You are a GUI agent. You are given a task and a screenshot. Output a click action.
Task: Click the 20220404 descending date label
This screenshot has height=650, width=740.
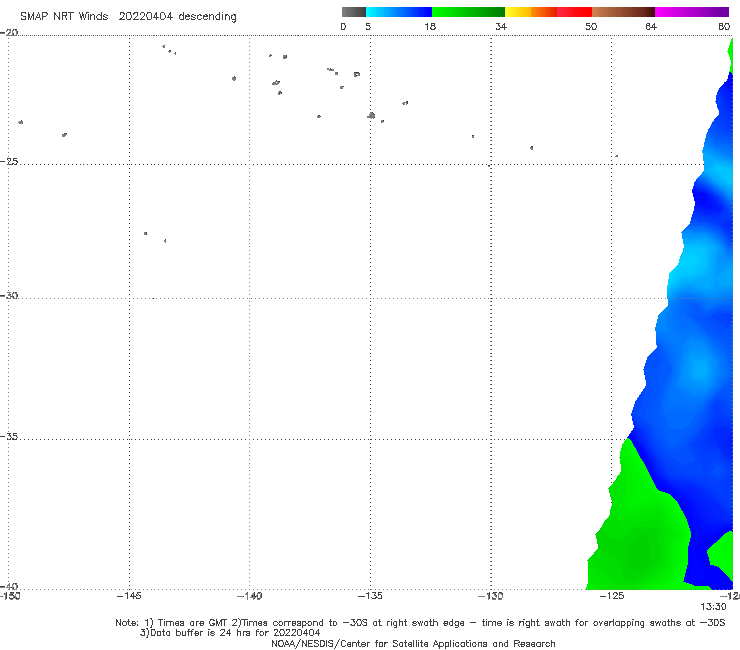pos(177,16)
